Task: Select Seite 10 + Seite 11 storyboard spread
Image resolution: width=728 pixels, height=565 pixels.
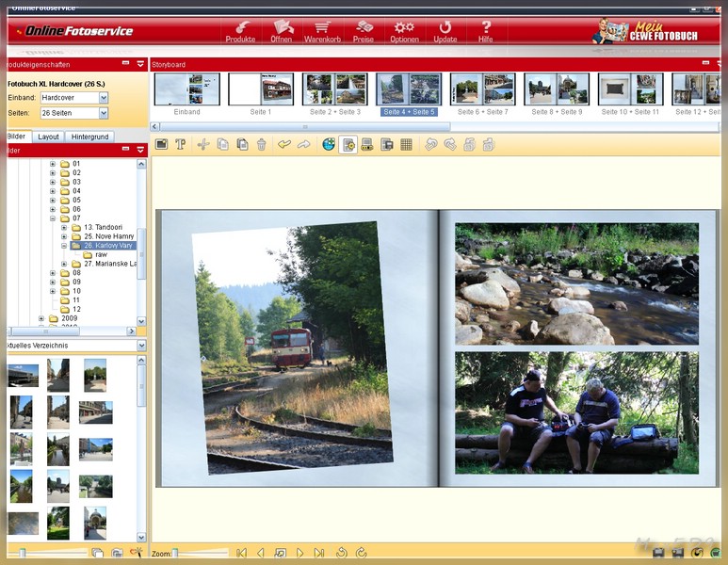Action: pyautogui.click(x=630, y=89)
